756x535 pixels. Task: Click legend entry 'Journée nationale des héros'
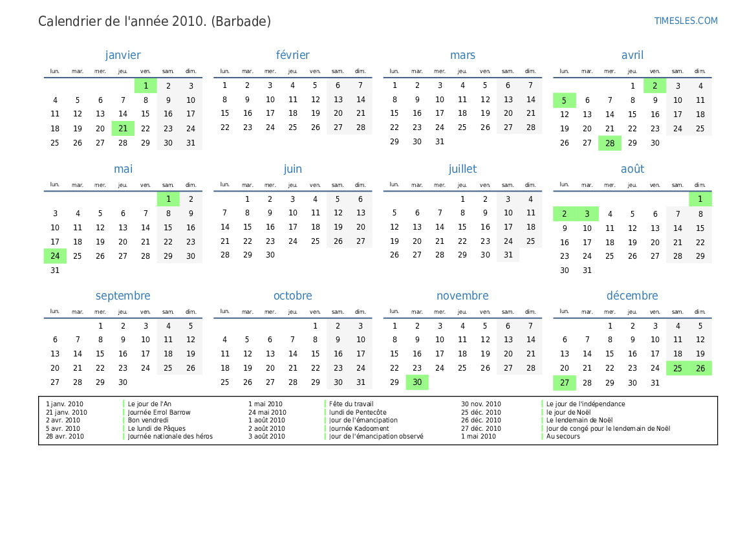tap(170, 436)
